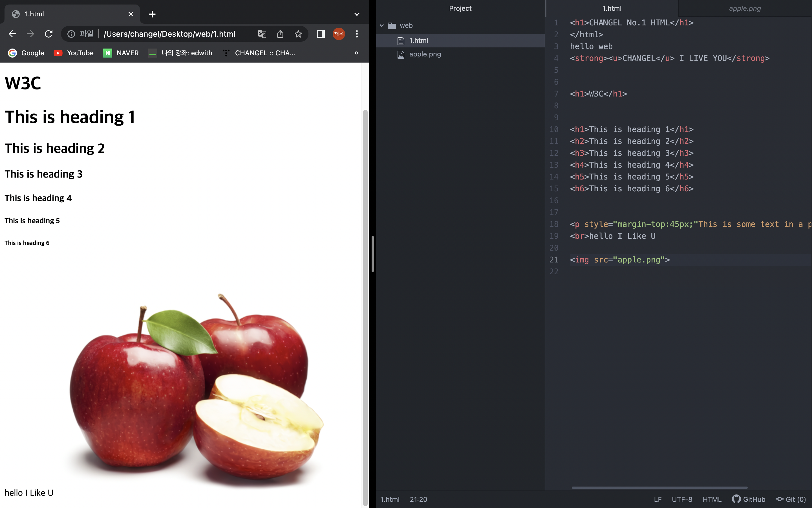Click the W3C h1 line in editor
812x508 pixels.
coord(598,94)
